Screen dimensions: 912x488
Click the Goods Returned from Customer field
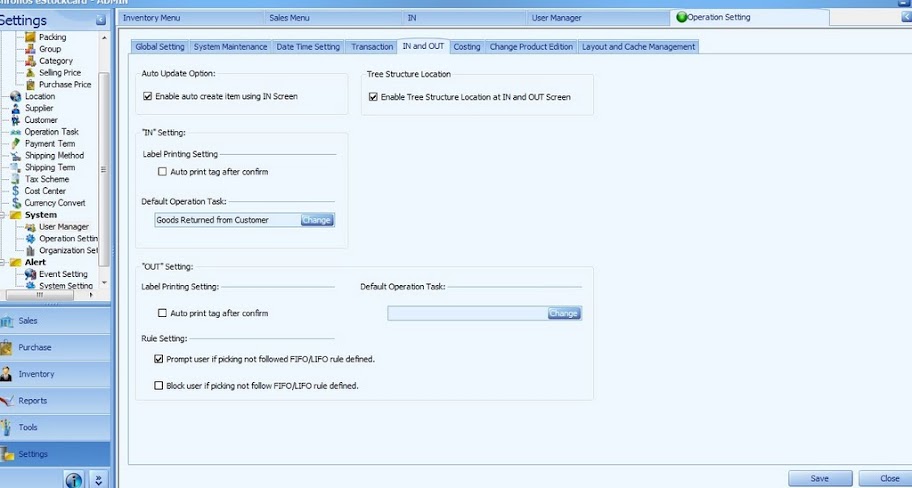(227, 220)
